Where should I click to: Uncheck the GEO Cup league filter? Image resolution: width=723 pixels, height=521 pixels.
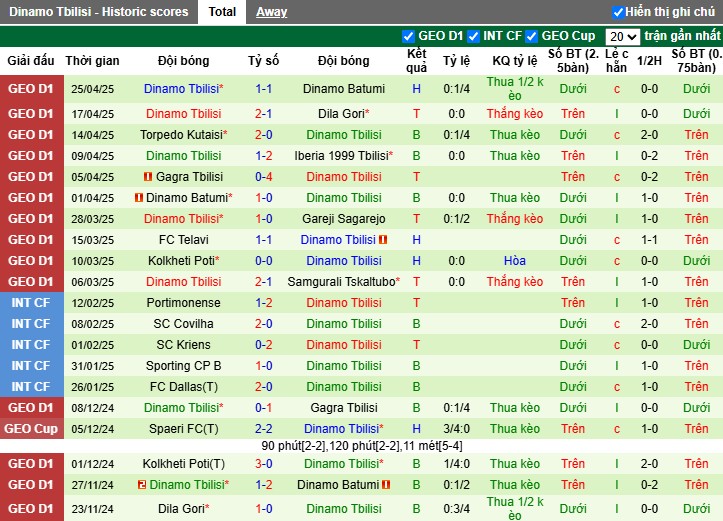pyautogui.click(x=531, y=36)
